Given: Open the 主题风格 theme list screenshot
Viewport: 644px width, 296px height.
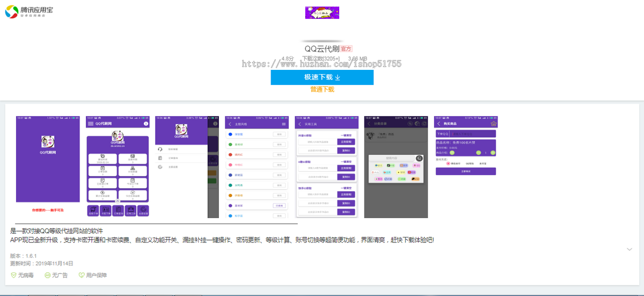Looking at the screenshot, I should click(x=257, y=167).
